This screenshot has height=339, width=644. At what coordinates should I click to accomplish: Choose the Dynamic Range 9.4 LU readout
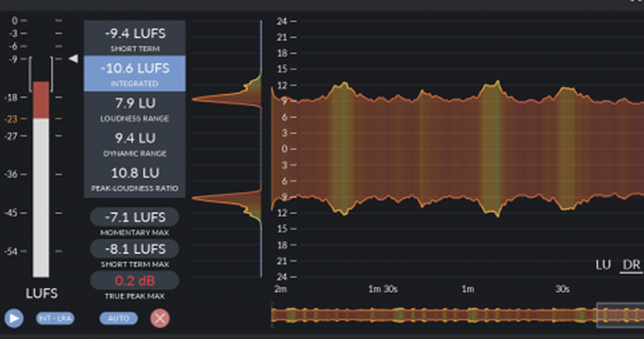pos(134,142)
